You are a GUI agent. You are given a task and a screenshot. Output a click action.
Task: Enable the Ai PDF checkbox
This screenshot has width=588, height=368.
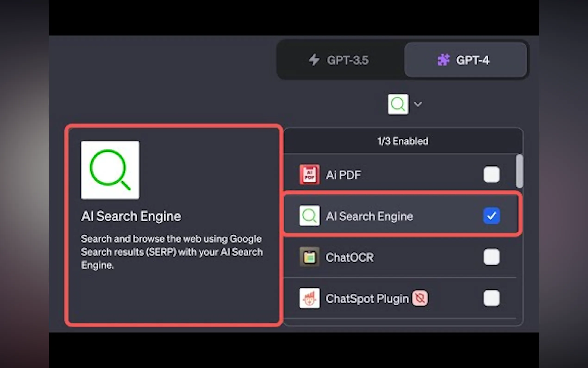(x=491, y=174)
